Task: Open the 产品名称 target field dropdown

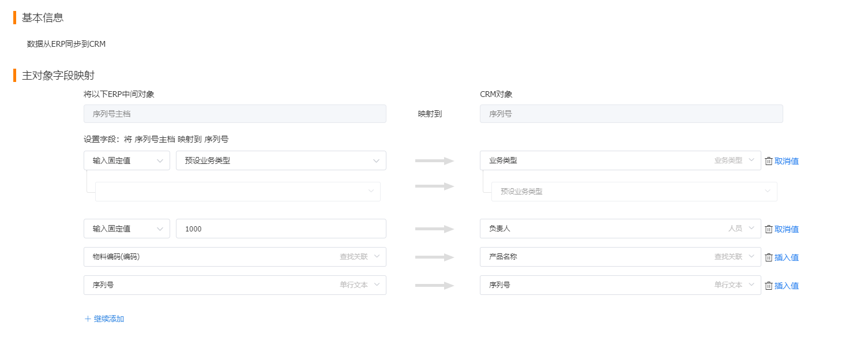Action: click(620, 257)
